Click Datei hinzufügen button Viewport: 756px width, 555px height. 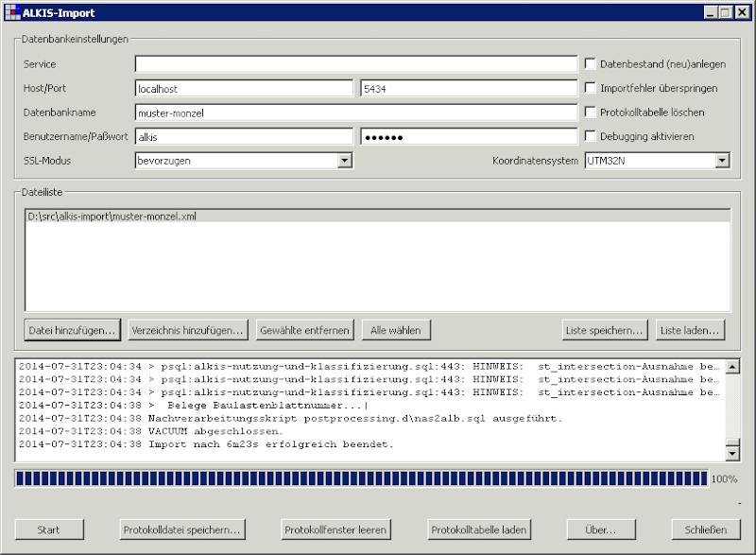[72, 330]
